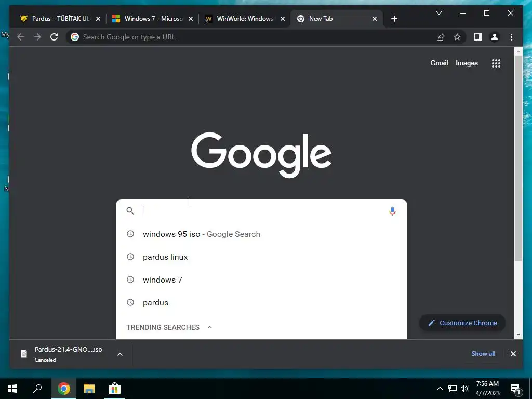Go back with the browser back arrow
532x399 pixels.
coord(21,37)
